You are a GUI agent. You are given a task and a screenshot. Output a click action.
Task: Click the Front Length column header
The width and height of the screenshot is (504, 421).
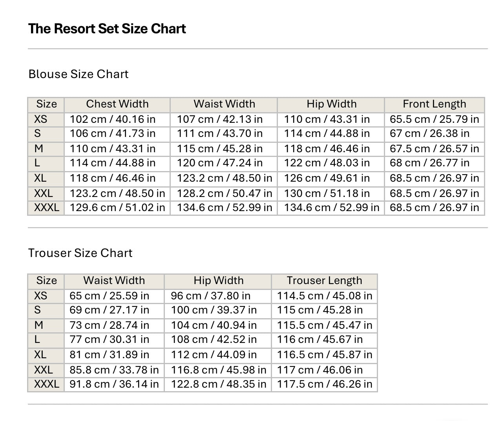point(435,104)
